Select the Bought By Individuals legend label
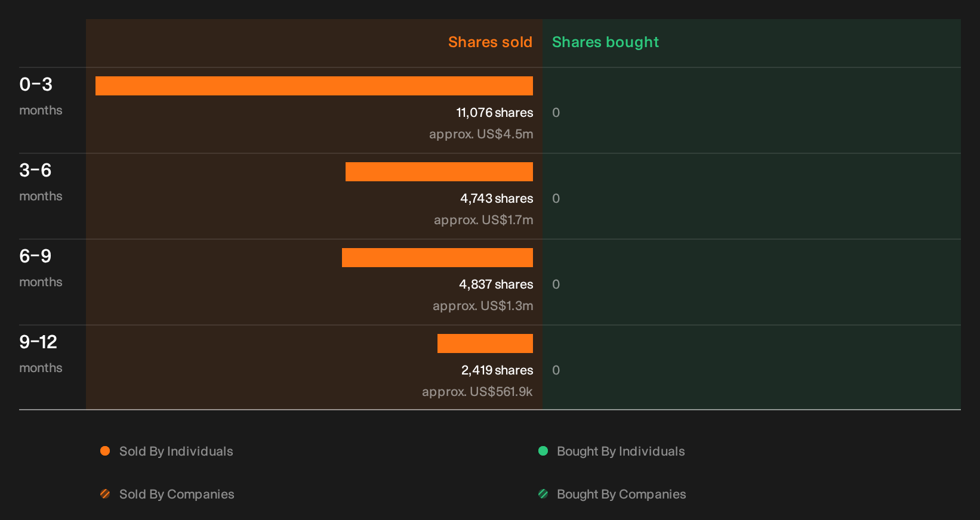The image size is (980, 520). click(x=621, y=451)
